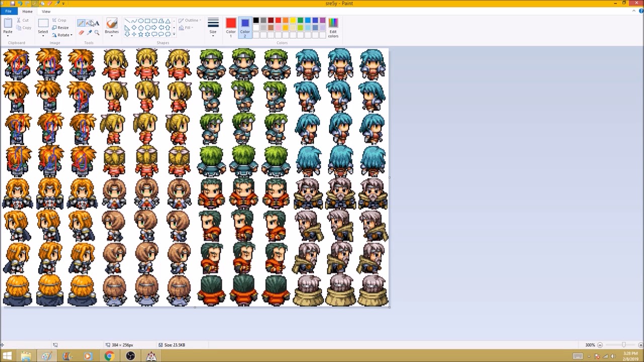Choose the Right arrow shape
The height and width of the screenshot is (362, 644).
click(x=154, y=28)
